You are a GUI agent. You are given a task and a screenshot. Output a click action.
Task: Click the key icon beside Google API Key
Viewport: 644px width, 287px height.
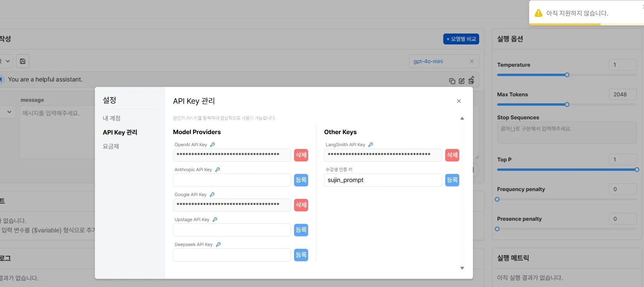pyautogui.click(x=212, y=195)
